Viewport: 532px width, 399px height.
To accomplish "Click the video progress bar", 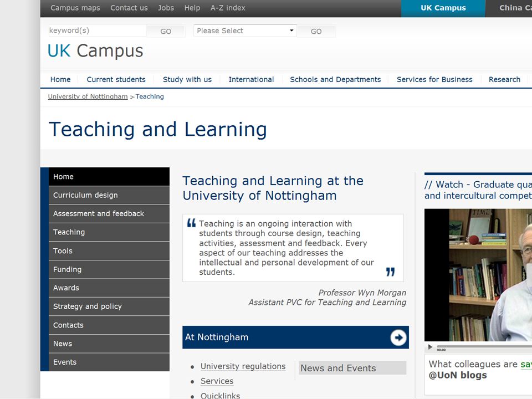I will tap(484, 347).
